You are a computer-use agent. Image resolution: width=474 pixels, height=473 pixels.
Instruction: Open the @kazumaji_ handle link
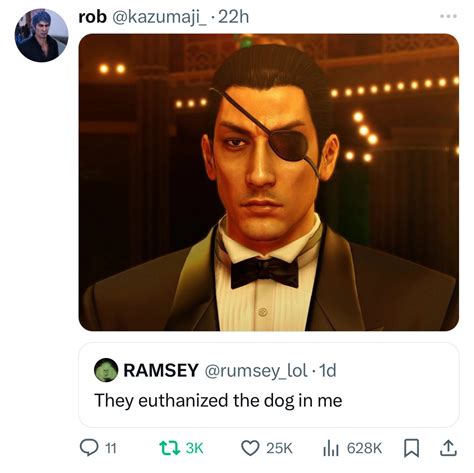tap(160, 17)
